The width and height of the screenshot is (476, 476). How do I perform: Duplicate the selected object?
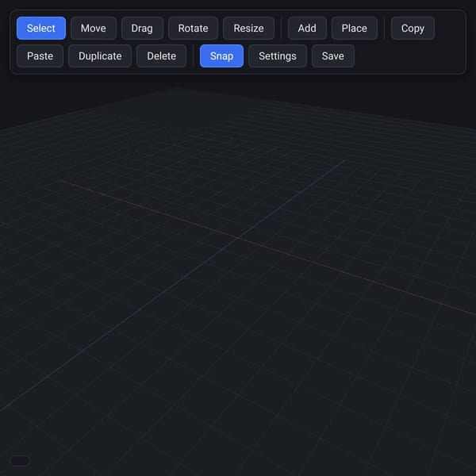click(100, 56)
